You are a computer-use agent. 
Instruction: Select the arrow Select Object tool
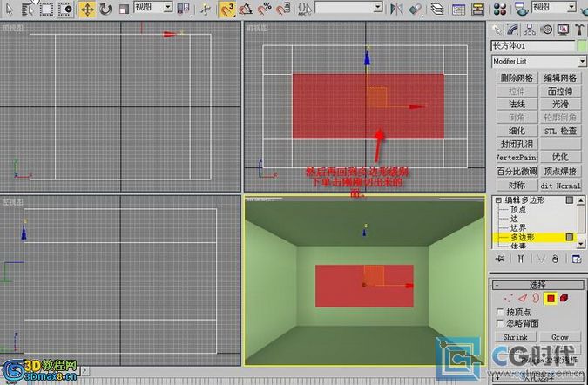point(10,9)
